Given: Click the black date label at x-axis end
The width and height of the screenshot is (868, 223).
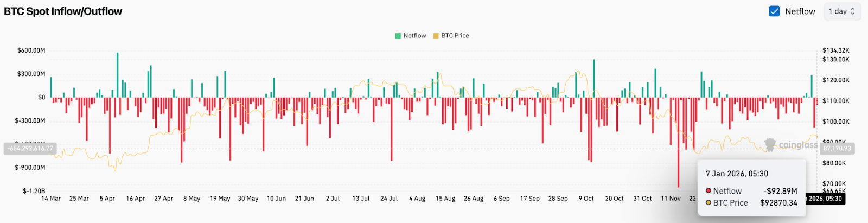Looking at the screenshot, I should 825,199.
